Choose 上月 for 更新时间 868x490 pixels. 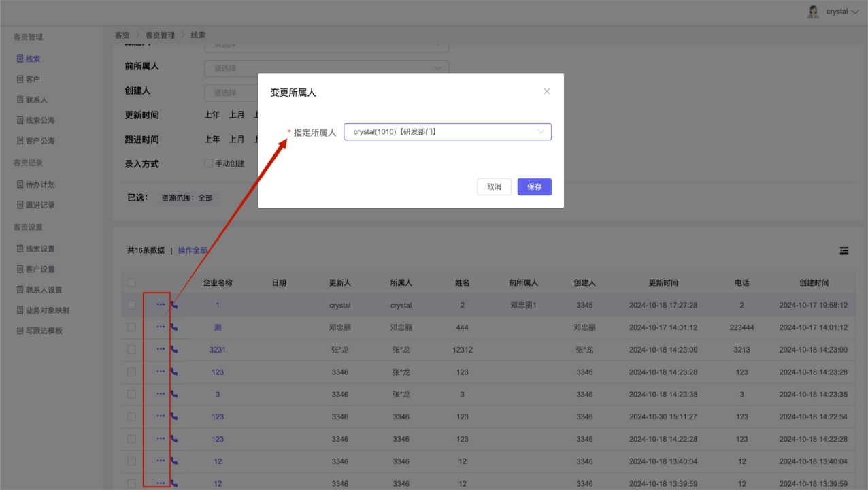tap(237, 115)
